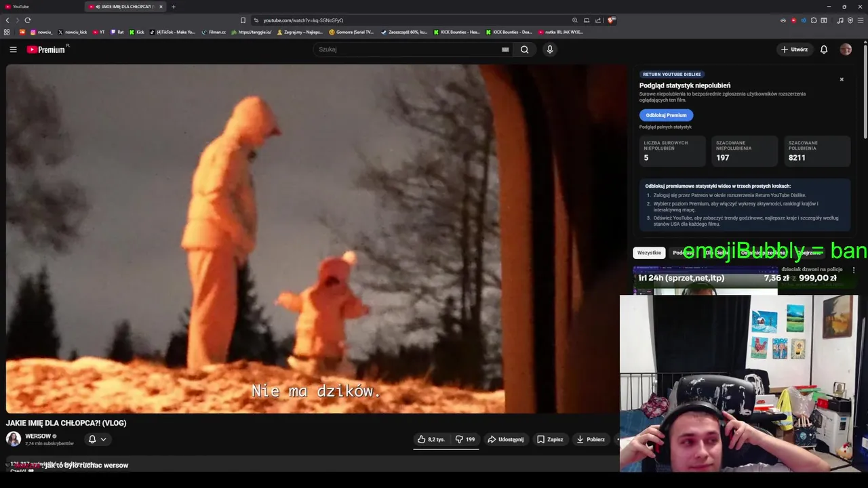Image resolution: width=868 pixels, height=488 pixels.
Task: Close the 'JAKIE IMIĘ DLA CHŁOPCA' browser tab
Action: pyautogui.click(x=161, y=7)
